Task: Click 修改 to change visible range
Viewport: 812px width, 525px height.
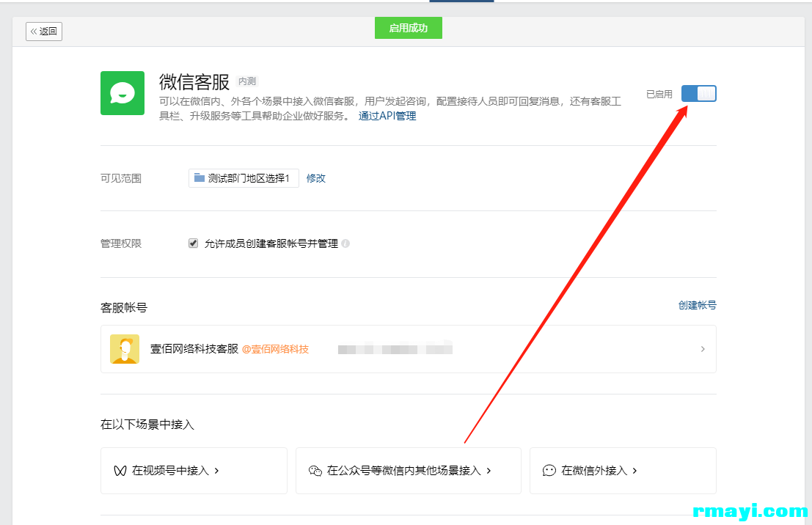Action: click(x=316, y=178)
